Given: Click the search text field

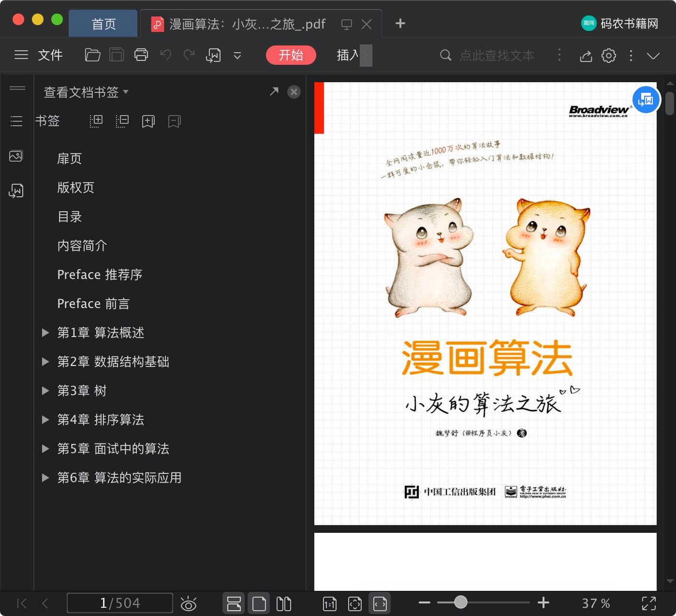Looking at the screenshot, I should tap(497, 56).
